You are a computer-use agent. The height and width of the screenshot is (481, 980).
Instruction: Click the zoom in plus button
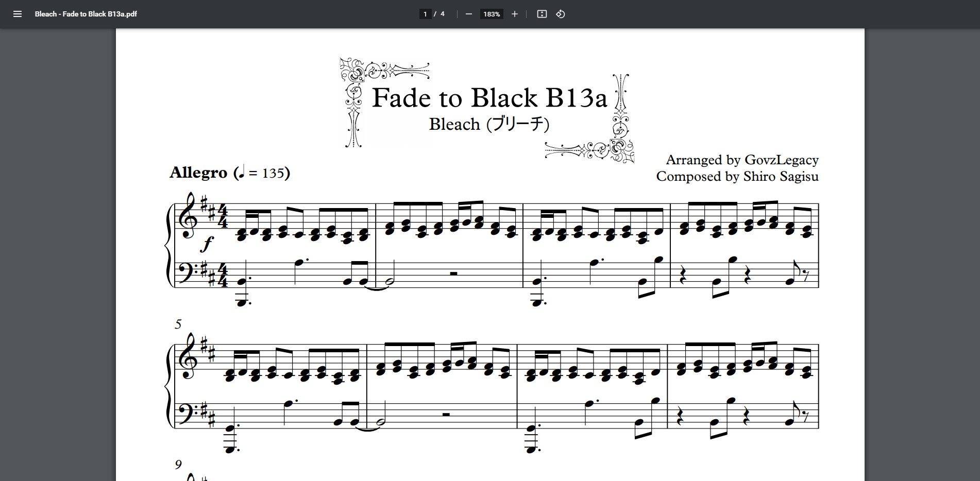point(514,14)
